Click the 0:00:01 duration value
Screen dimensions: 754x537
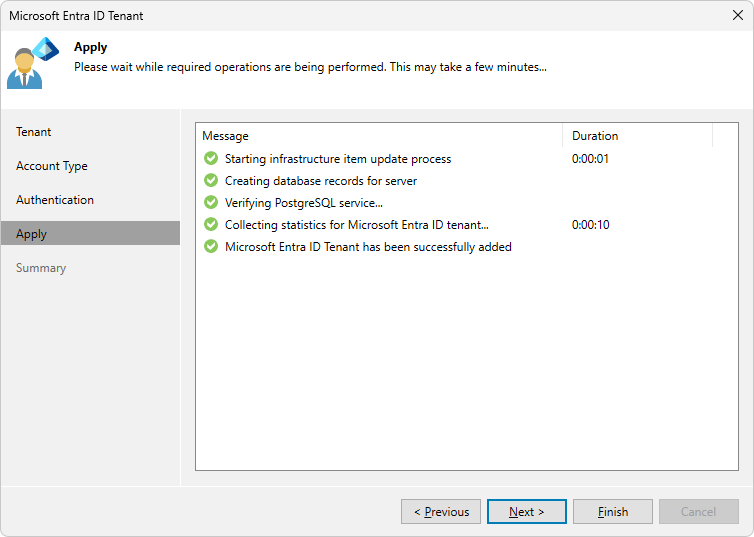click(591, 159)
